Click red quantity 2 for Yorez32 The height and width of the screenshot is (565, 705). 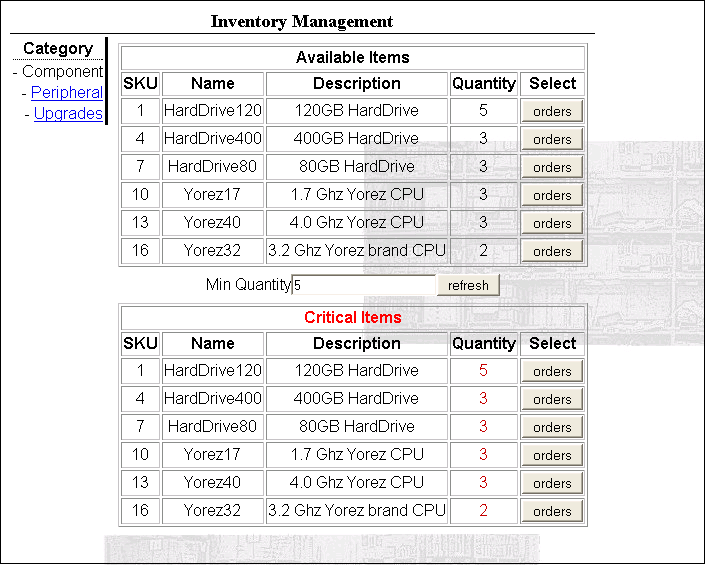point(483,511)
